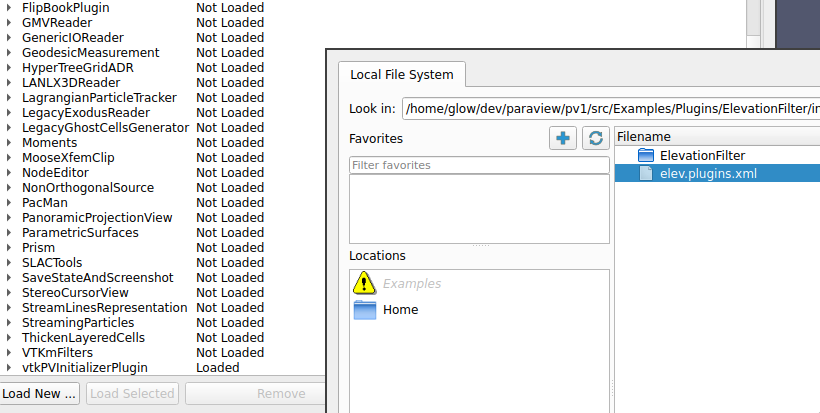Screen dimensions: 820x413
Task: Click the Look in path field
Action: pos(611,108)
